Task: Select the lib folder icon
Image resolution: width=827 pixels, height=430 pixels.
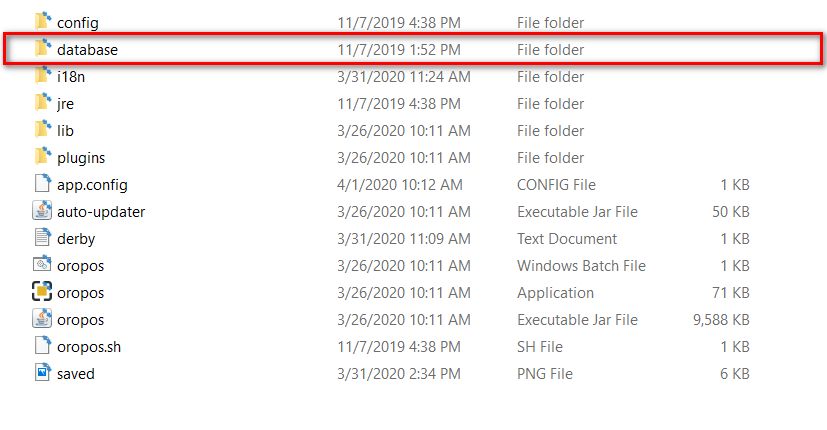Action: click(43, 129)
